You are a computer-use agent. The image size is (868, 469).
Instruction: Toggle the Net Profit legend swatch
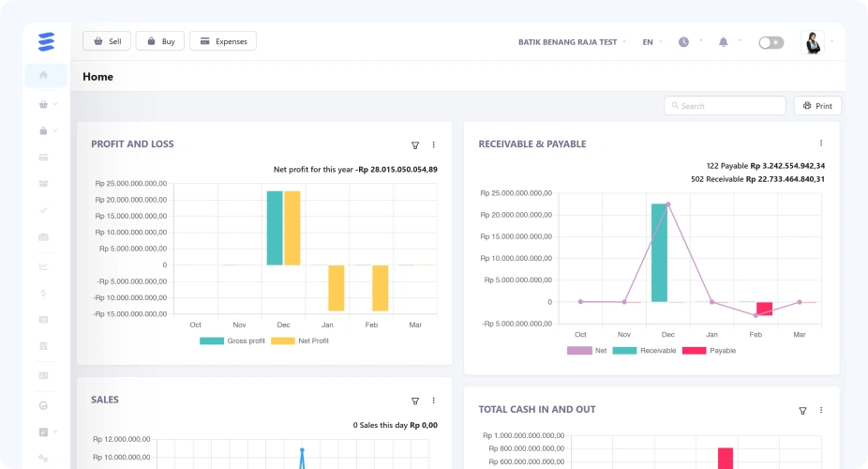click(283, 341)
